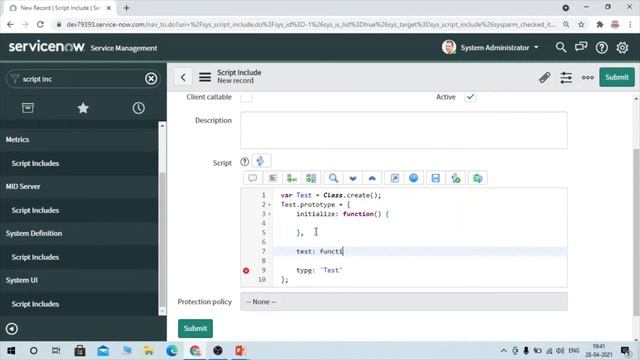Collapse the System UI navigator section
This screenshot has width=640, height=360.
[x=79, y=280]
